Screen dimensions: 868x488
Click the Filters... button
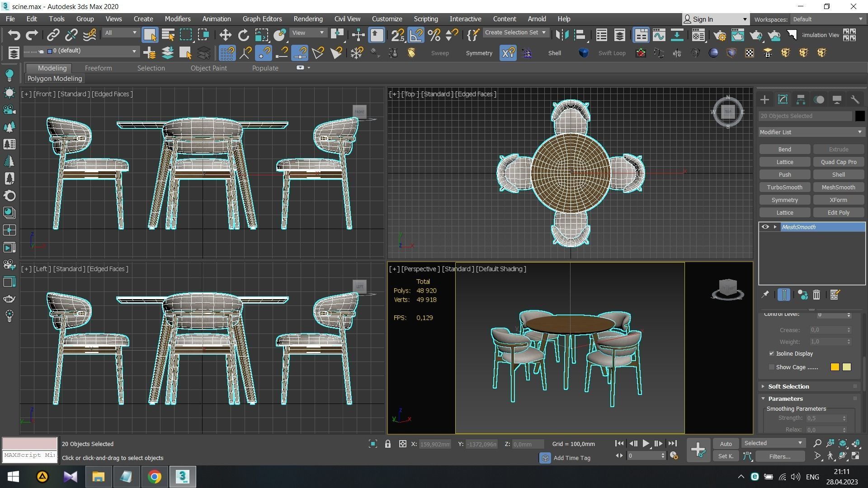pyautogui.click(x=779, y=457)
